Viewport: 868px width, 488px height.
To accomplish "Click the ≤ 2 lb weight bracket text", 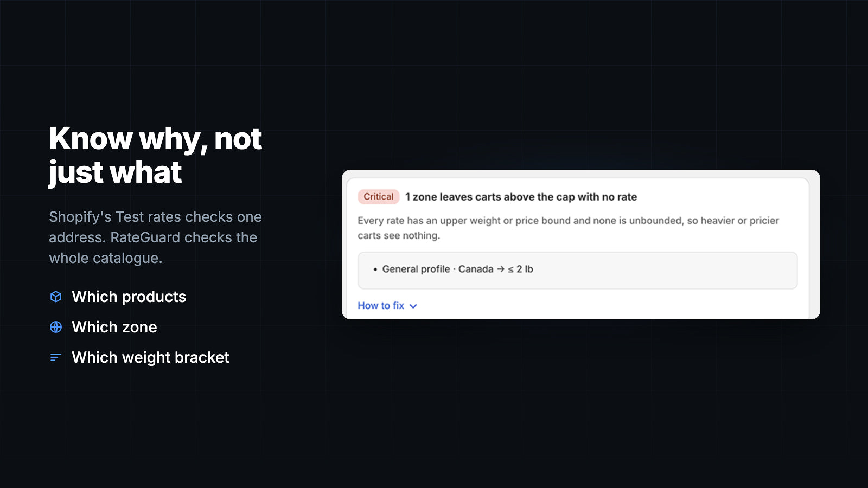I will [521, 269].
